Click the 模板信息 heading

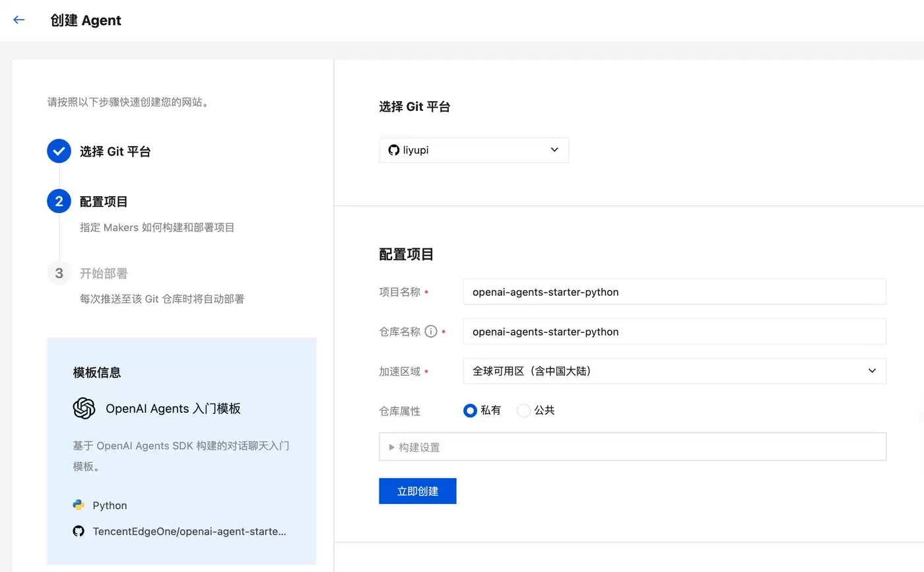tap(97, 373)
